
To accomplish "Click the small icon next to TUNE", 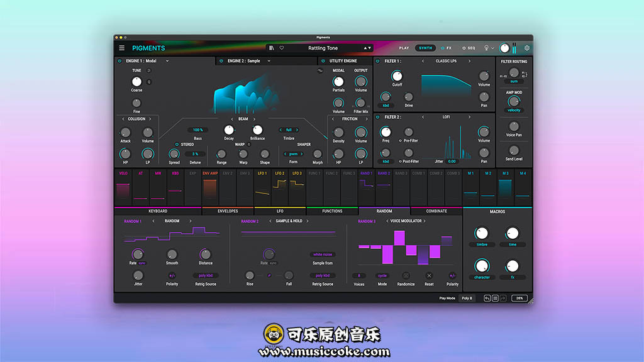I will click(148, 70).
